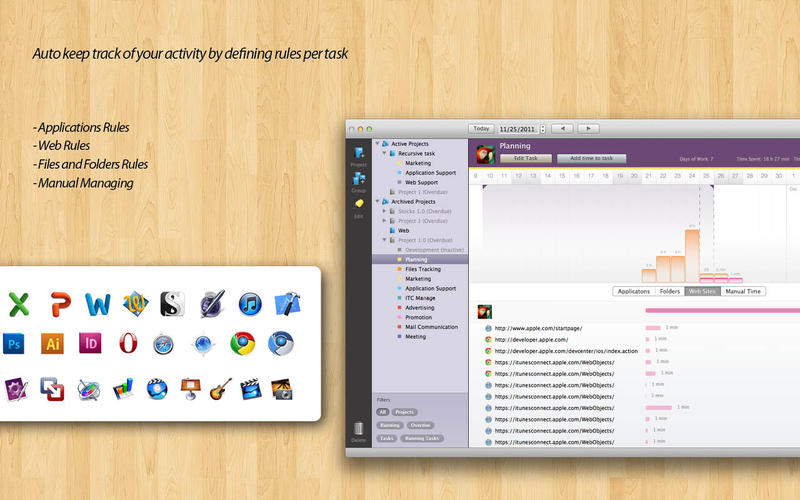The height and width of the screenshot is (500, 800).
Task: Click the Project icon in the sidebar
Action: click(x=358, y=154)
